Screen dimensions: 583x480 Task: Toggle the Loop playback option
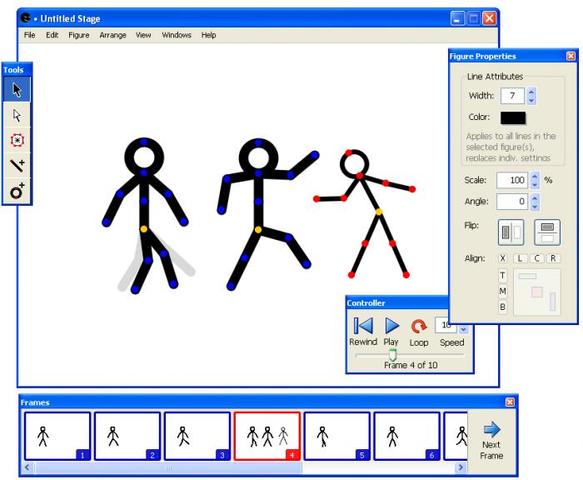click(419, 327)
